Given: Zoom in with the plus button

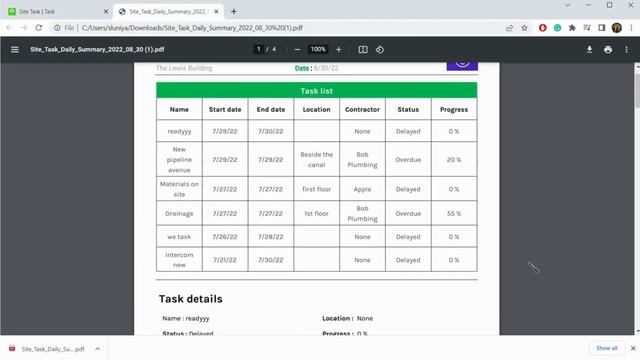Looking at the screenshot, I should coord(339,49).
